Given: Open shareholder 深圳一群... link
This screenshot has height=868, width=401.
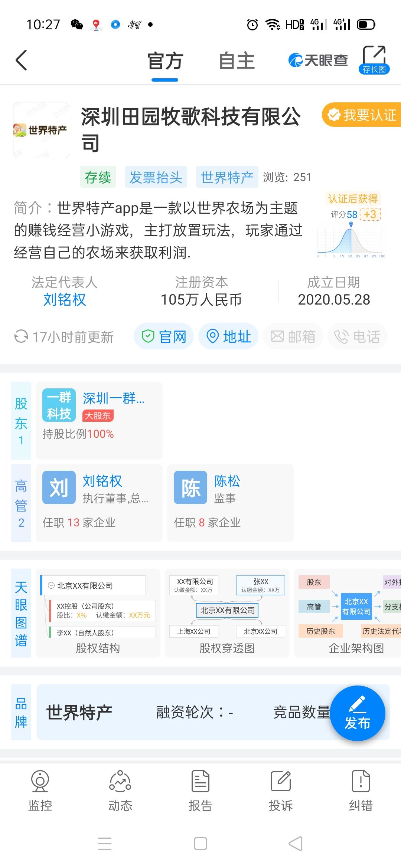Looking at the screenshot, I should (114, 398).
